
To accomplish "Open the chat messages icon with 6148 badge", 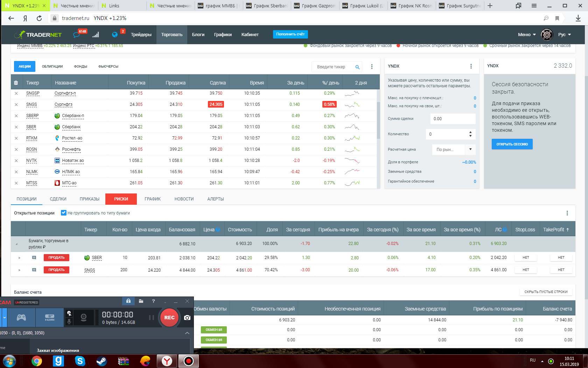I will (76, 35).
